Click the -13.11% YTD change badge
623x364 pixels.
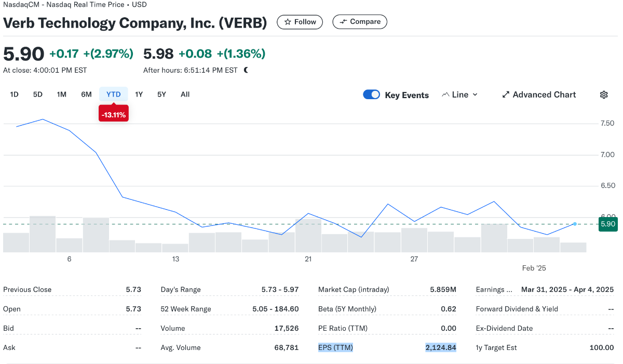[114, 115]
